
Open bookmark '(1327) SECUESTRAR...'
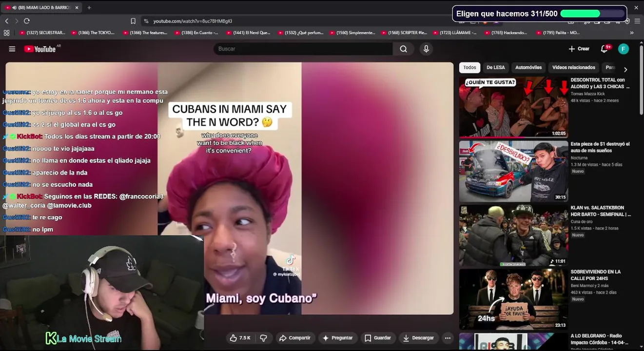[41, 33]
